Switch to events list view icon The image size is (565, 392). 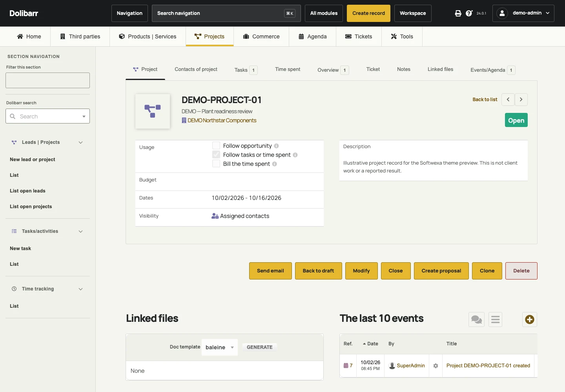tap(496, 319)
